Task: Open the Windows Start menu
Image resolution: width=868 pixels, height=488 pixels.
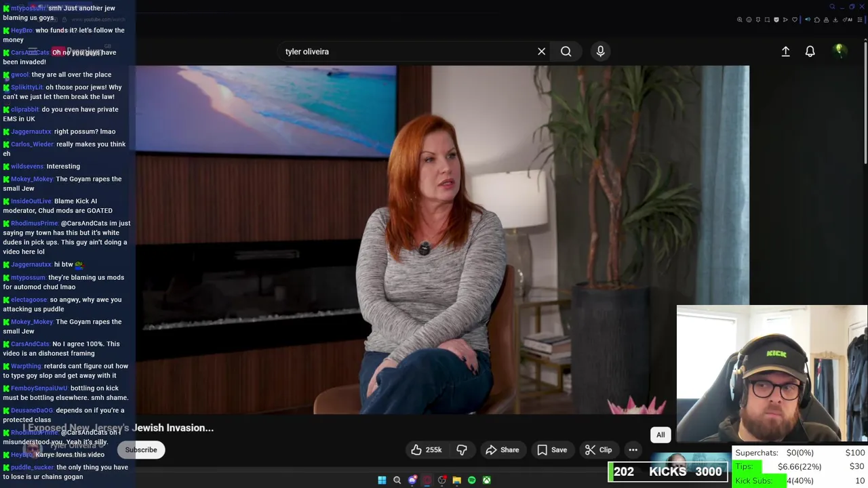Action: 382,481
